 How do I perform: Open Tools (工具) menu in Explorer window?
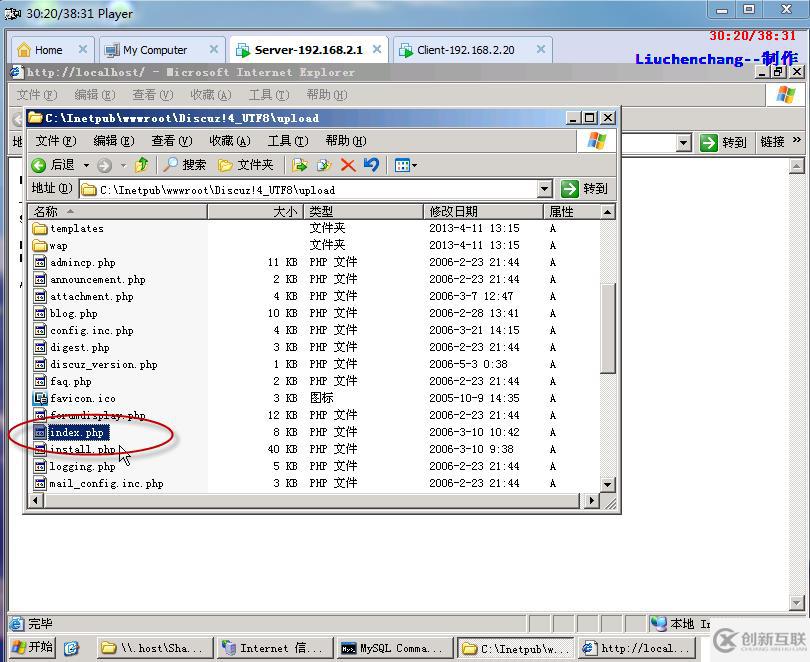[x=287, y=141]
